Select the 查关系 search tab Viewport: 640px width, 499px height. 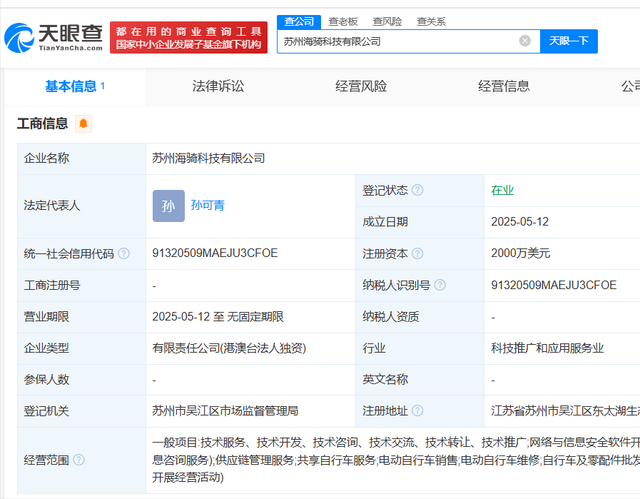tap(431, 22)
